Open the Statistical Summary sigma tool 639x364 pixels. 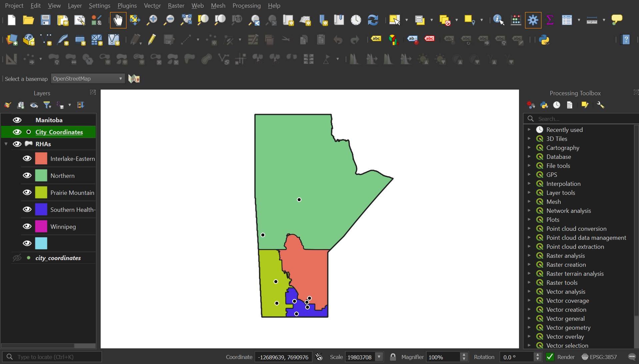550,20
